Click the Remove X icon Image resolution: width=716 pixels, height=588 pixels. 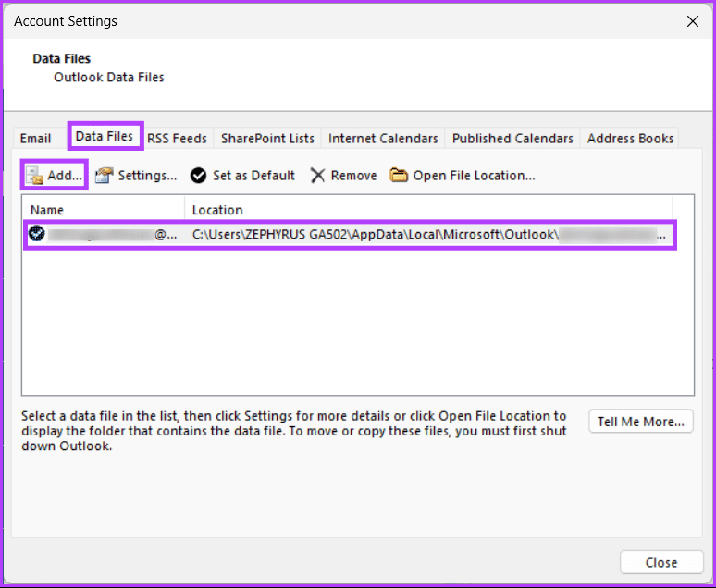317,176
